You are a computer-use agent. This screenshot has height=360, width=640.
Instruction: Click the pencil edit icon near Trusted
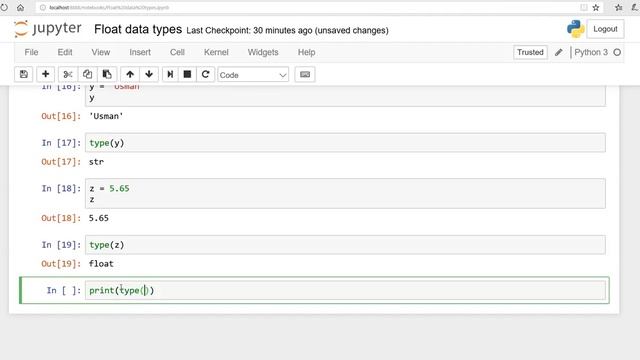(559, 52)
